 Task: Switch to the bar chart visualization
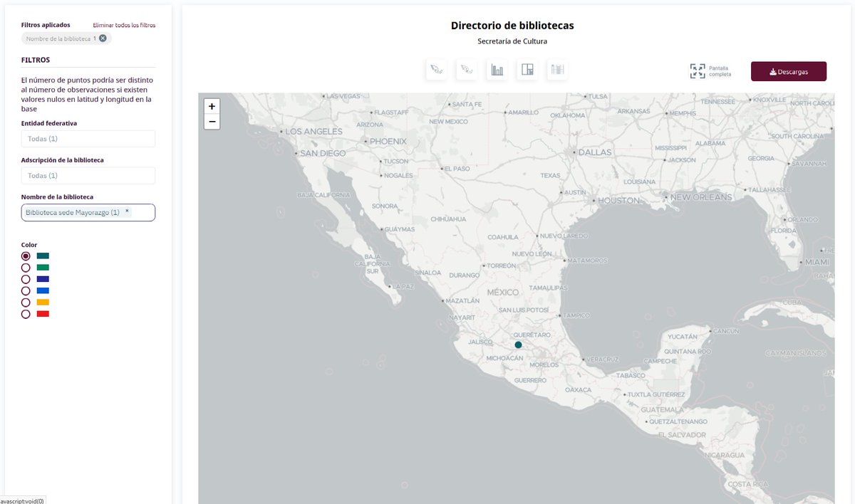click(x=497, y=69)
